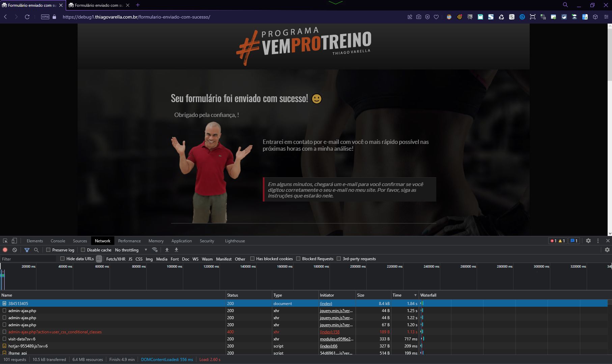Viewport: 612px width, 364px height.
Task: Toggle the device toolbar icon in DevTools
Action: tap(14, 241)
